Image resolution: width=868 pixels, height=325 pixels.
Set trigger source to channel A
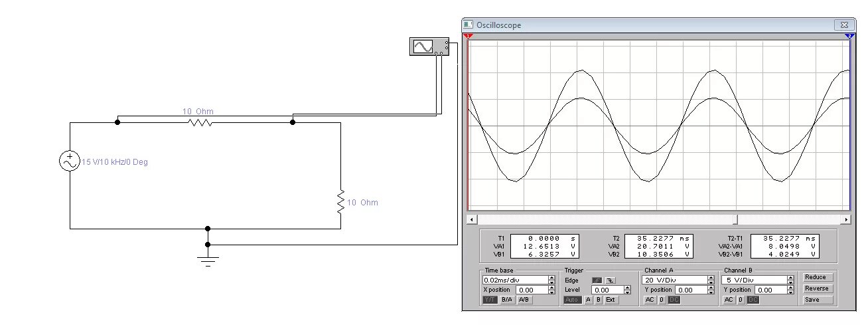point(588,300)
